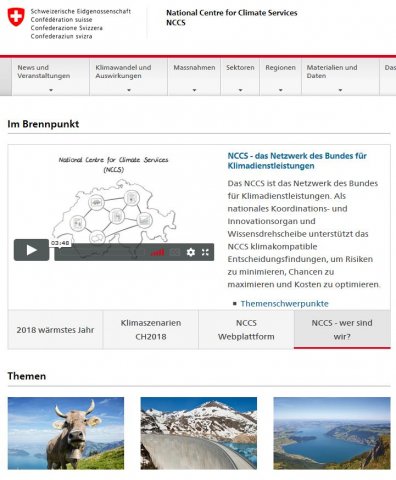The height and width of the screenshot is (480, 396).
Task: Open the dam and mountain thumbnail
Action: click(x=199, y=433)
